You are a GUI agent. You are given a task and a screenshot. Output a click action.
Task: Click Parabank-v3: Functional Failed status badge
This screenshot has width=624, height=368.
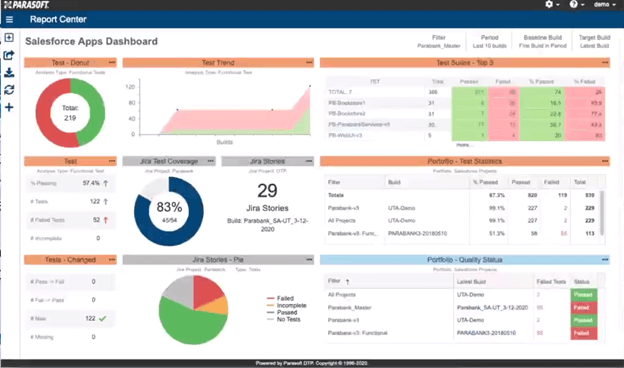(583, 333)
